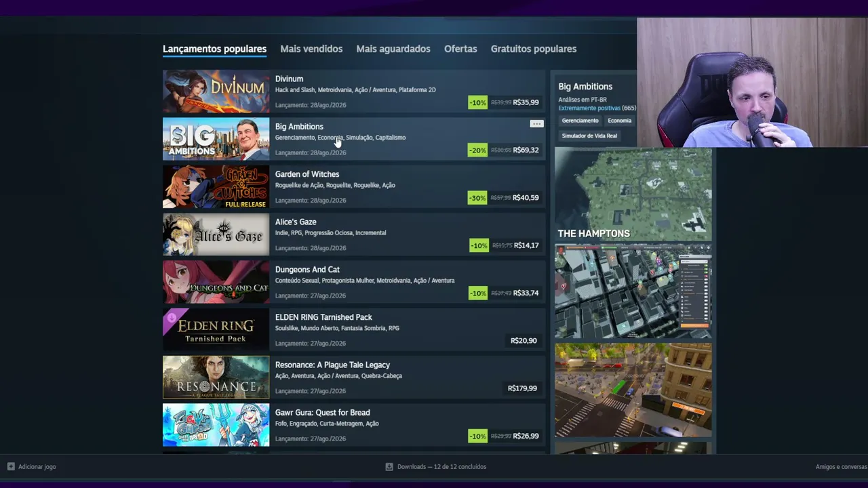This screenshot has height=488, width=868.
Task: Open Downloads — 12 de 12 concluídos status
Action: 441,466
